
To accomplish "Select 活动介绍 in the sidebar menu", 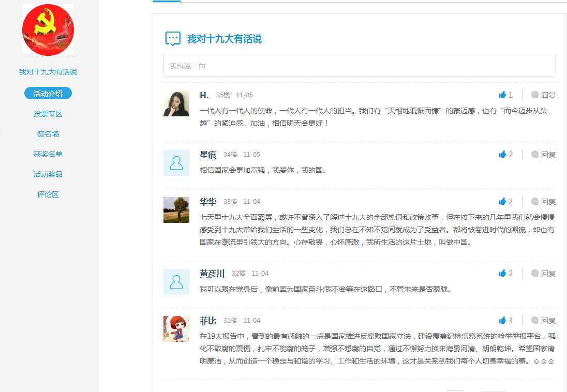I will 48,94.
